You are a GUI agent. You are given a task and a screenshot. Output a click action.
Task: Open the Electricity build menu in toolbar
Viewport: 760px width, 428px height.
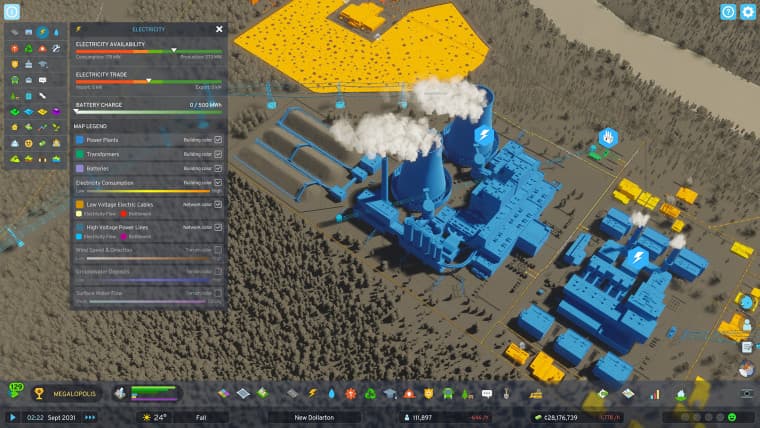tap(312, 393)
